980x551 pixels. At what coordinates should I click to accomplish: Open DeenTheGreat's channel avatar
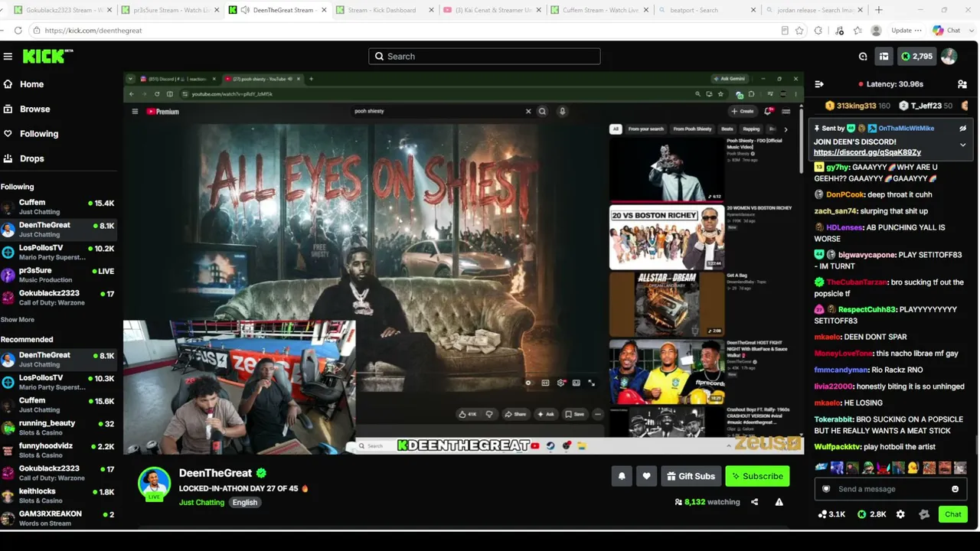pos(154,483)
